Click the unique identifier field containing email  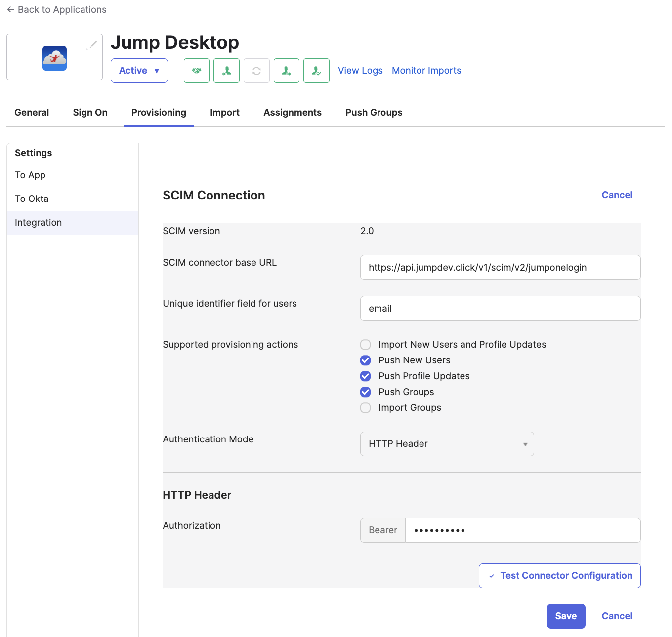coord(501,309)
